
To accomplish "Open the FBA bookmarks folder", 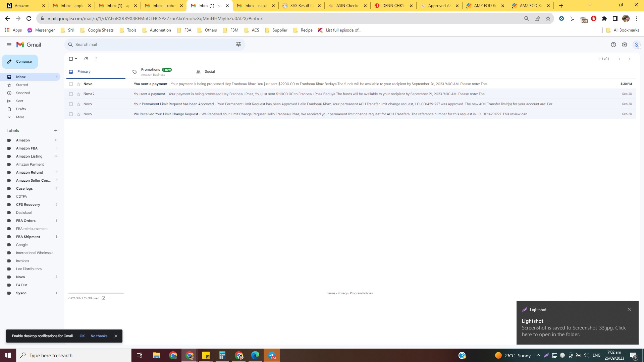I will point(184,30).
